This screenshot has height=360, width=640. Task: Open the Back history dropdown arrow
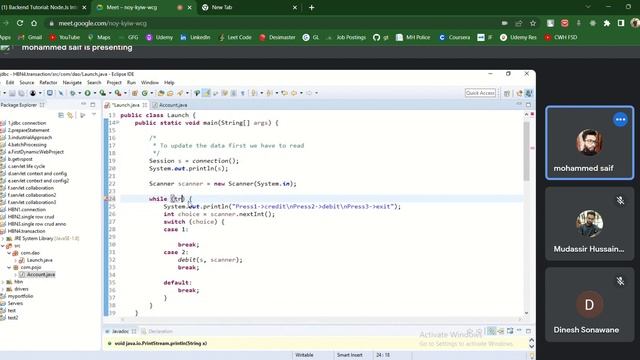[x=301, y=93]
